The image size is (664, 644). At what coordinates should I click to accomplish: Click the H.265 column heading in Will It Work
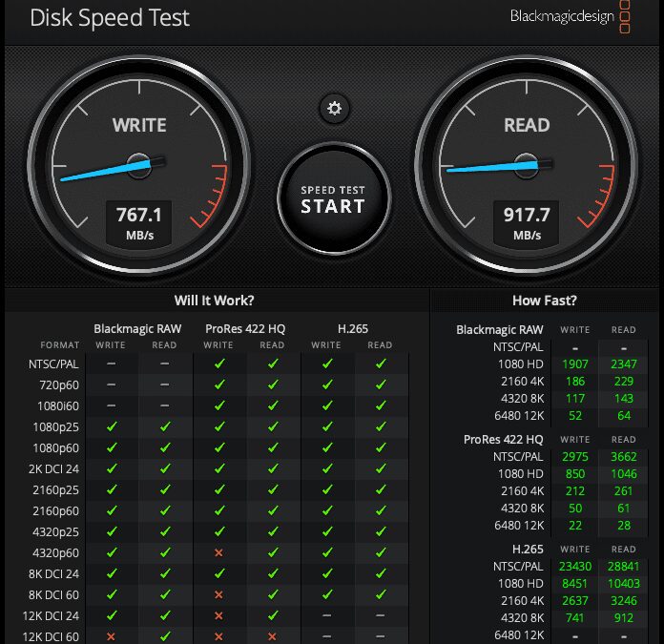[353, 328]
